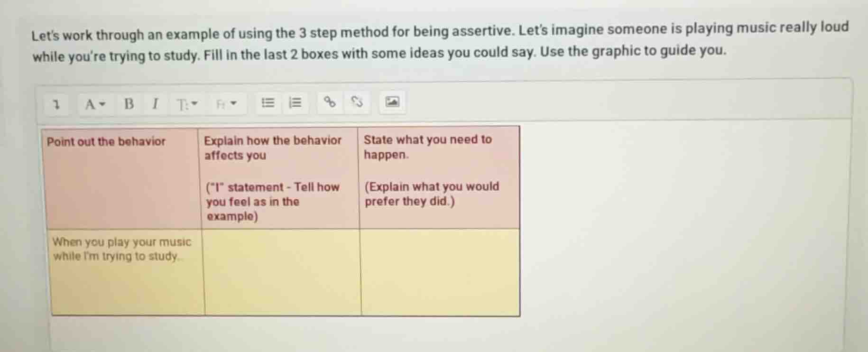Create a hyperlink with the link icon
This screenshot has height=352, width=868.
pos(330,102)
